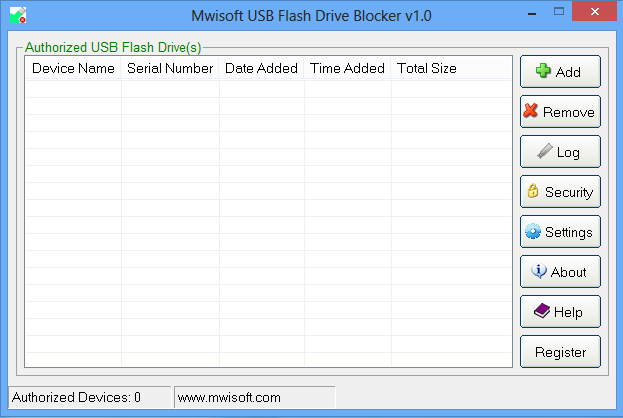623x418 pixels.
Task: Open the www.mwisoft.com website link
Action: pyautogui.click(x=229, y=397)
